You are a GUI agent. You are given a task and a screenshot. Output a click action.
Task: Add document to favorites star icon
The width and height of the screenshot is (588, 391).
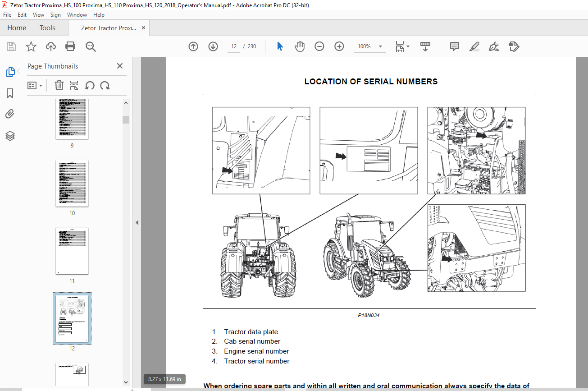pos(31,46)
